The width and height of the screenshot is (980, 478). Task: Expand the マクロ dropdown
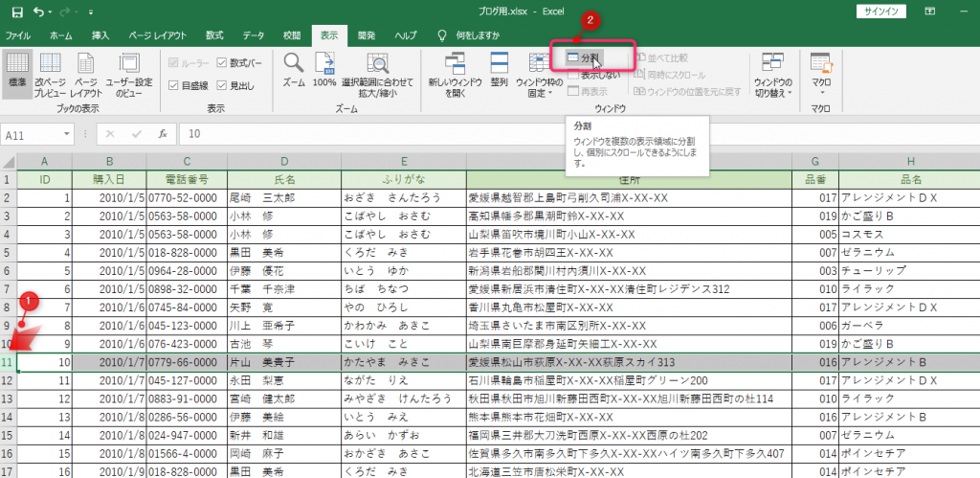click(821, 74)
